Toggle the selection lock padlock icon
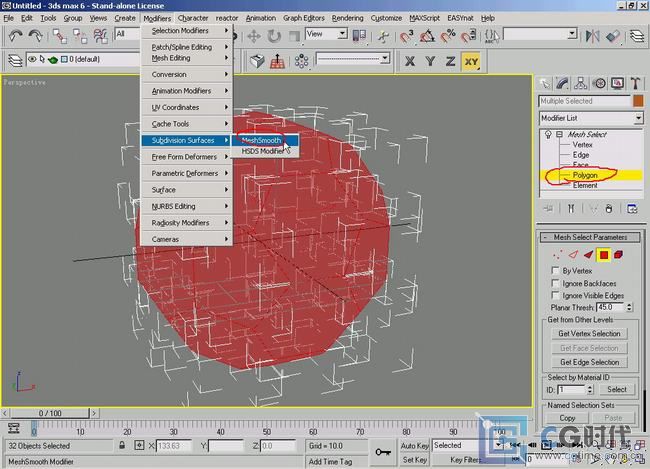Screen dimensions: 650x469 (x=122, y=445)
